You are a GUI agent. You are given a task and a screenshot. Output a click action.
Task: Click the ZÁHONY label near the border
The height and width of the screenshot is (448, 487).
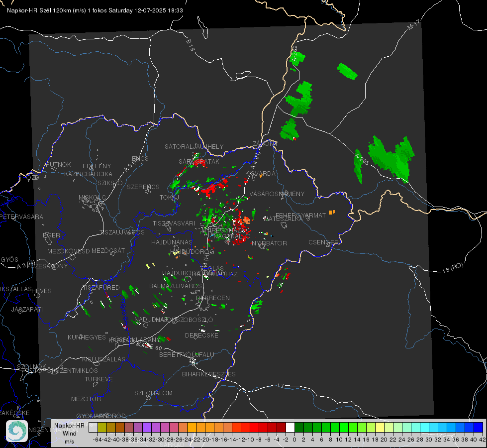click(265, 144)
